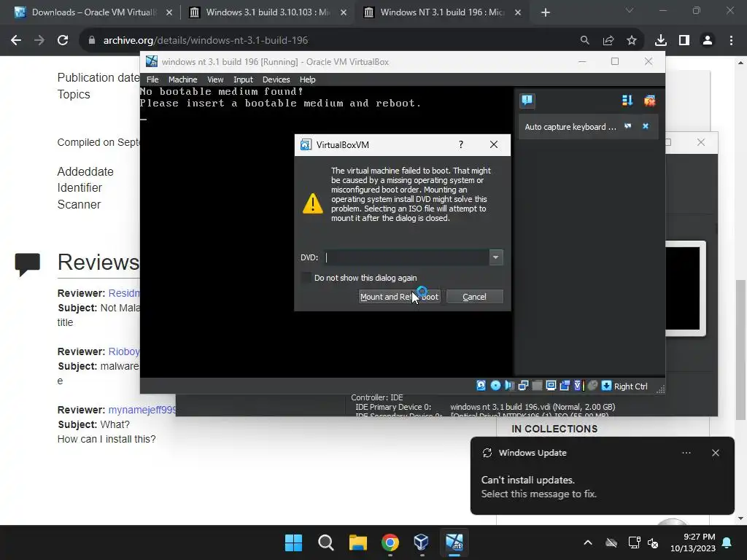Image resolution: width=747 pixels, height=560 pixels.
Task: Open a new Chrome tab
Action: pyautogui.click(x=546, y=12)
